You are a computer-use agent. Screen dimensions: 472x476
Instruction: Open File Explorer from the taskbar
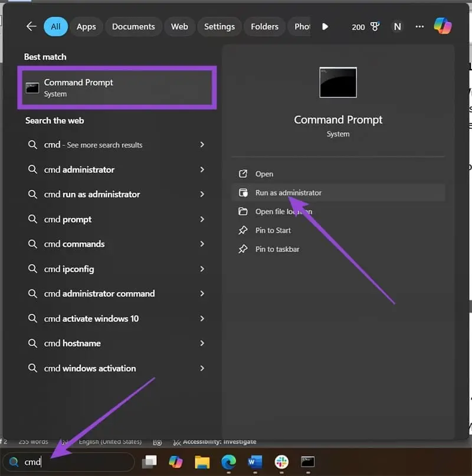(x=202, y=462)
